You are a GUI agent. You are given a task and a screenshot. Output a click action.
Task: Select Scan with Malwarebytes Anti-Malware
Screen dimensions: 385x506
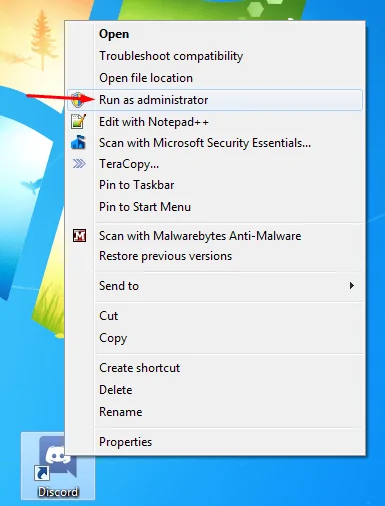click(215, 236)
